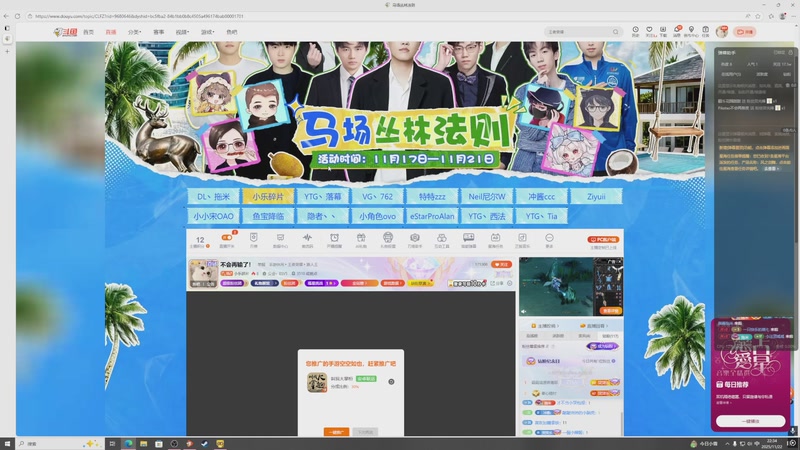
Task: Select the 直播 nav item
Action: [111, 32]
